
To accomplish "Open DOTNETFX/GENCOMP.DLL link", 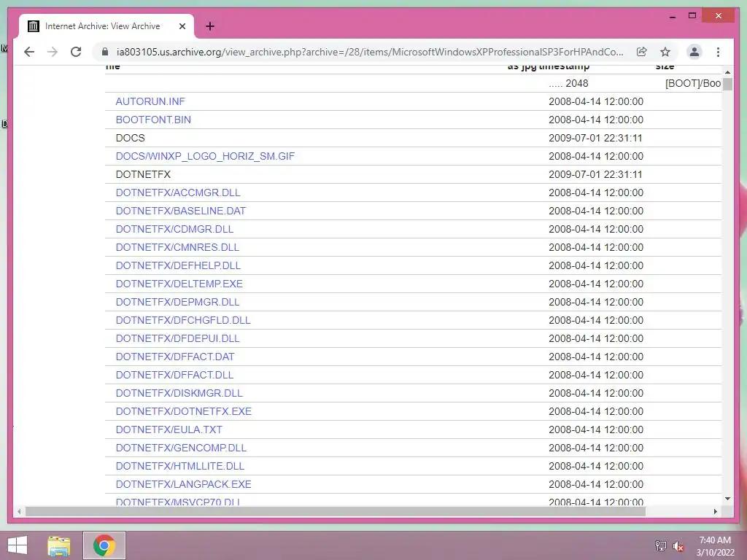I will (181, 448).
